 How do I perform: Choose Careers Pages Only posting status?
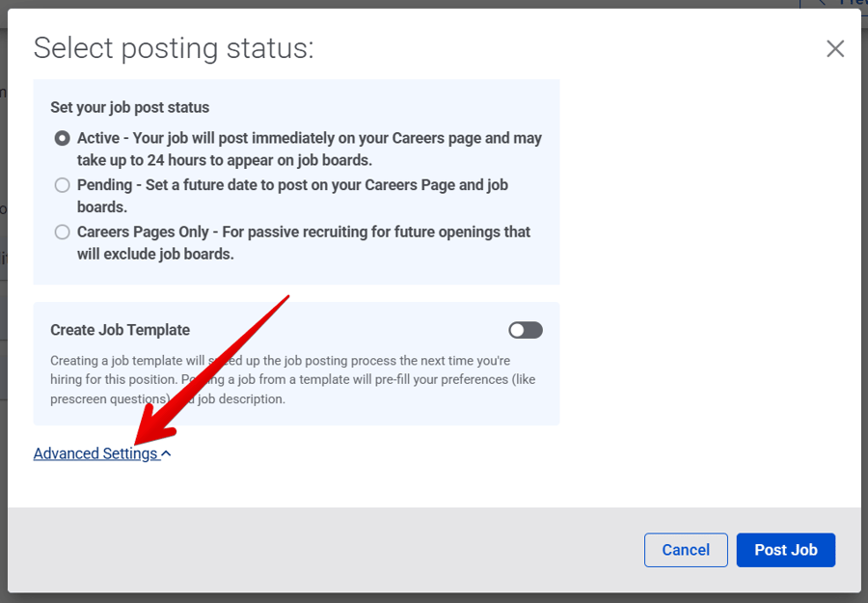[x=62, y=232]
